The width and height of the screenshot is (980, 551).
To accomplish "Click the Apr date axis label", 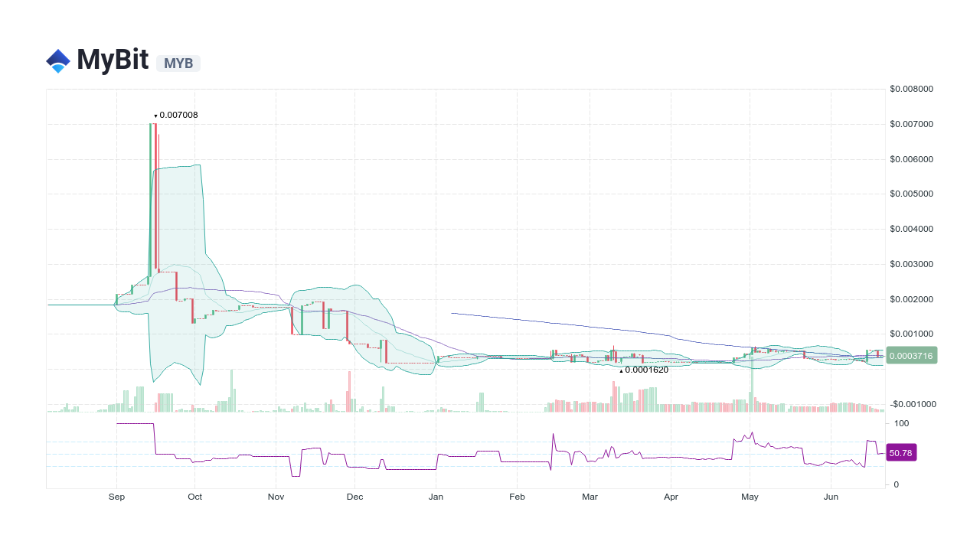I will click(671, 497).
